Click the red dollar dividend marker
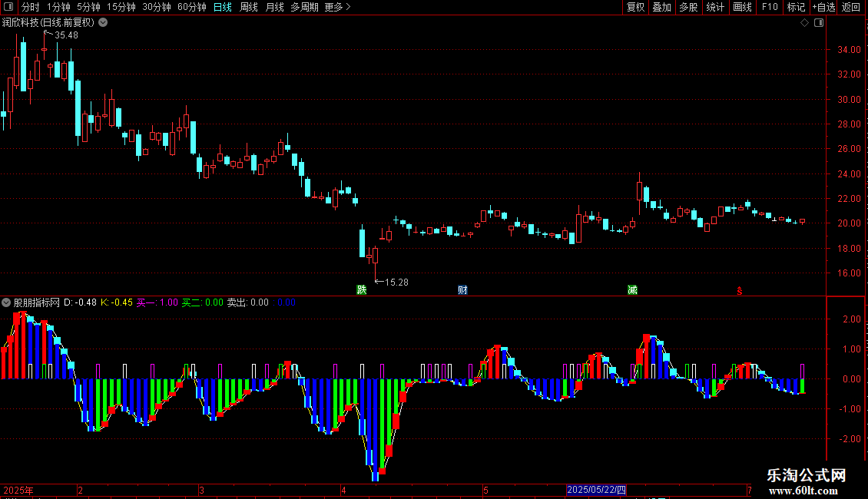868x499 pixels. [739, 290]
